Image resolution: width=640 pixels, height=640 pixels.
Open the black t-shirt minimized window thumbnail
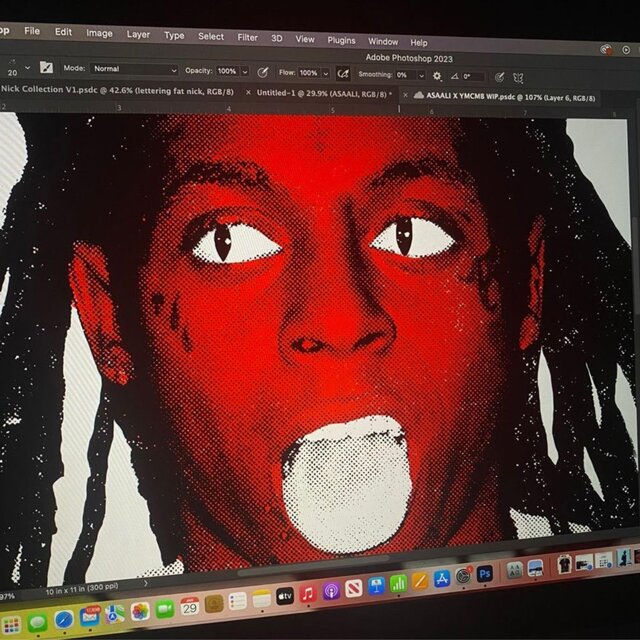point(565,566)
